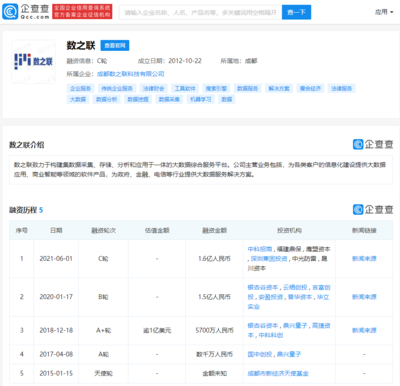Viewport: 400px width, 386px height.
Task: Click the 查看官网 button
Action: tap(115, 45)
